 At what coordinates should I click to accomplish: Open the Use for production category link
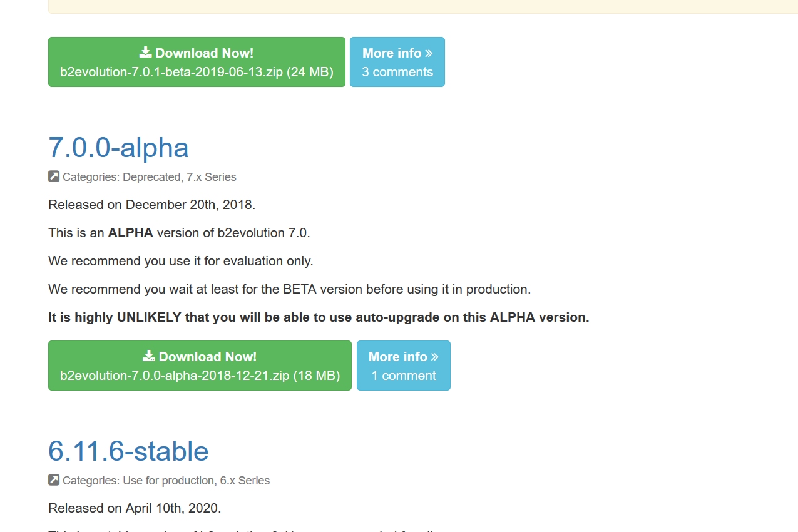coord(168,481)
